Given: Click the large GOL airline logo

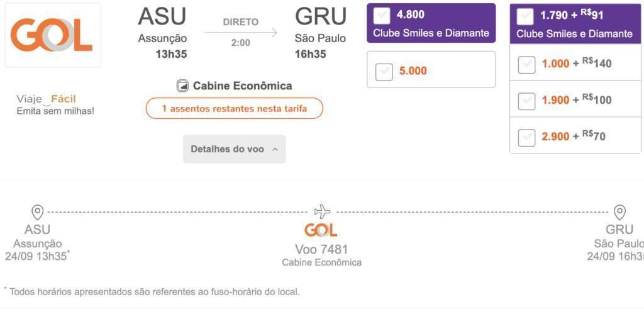Looking at the screenshot, I should click(x=53, y=35).
